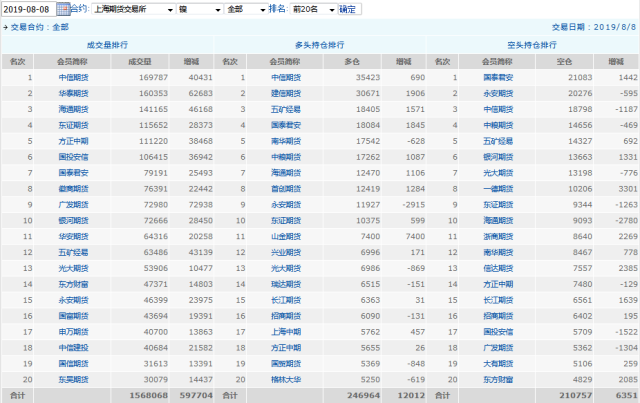Click 瑞达期货 in the long position ranking
This screenshot has height=403, width=640.
click(x=286, y=285)
